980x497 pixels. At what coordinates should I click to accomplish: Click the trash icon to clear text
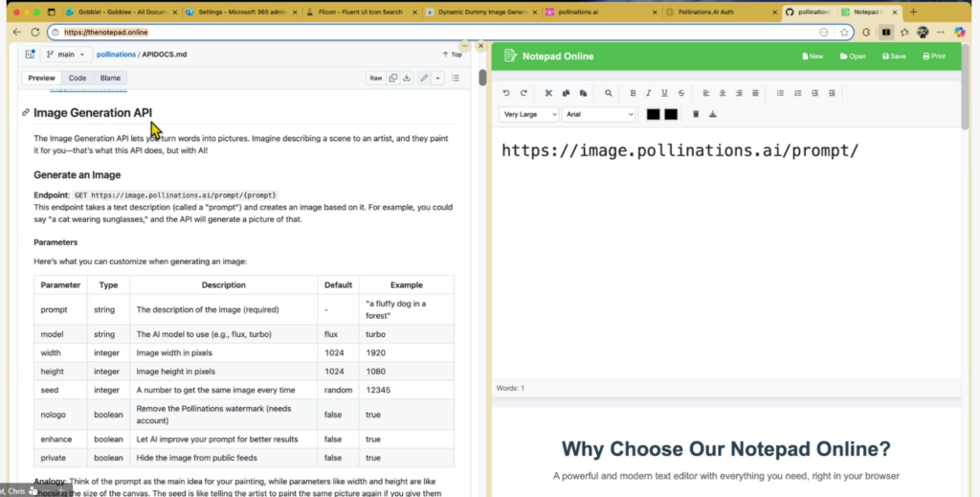696,114
